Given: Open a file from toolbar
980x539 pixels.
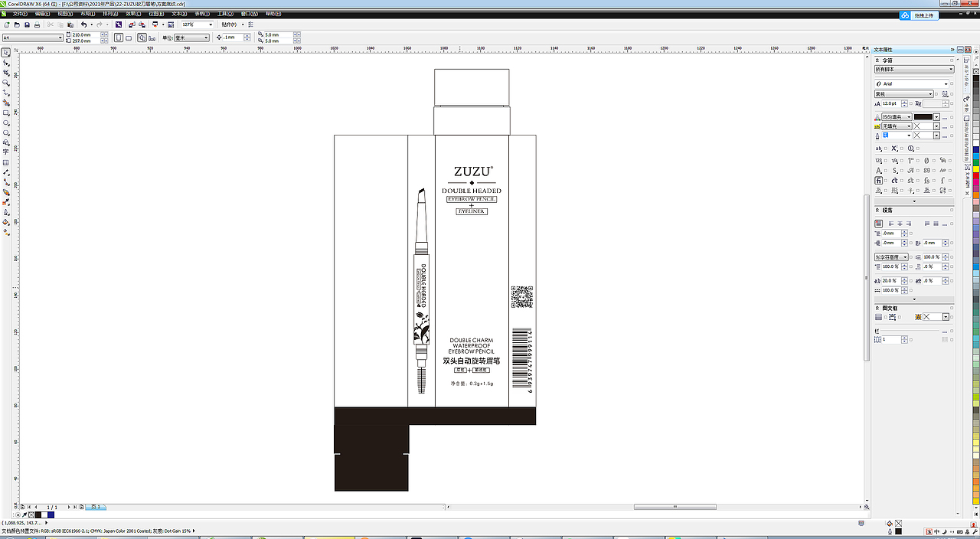Looking at the screenshot, I should point(17,24).
